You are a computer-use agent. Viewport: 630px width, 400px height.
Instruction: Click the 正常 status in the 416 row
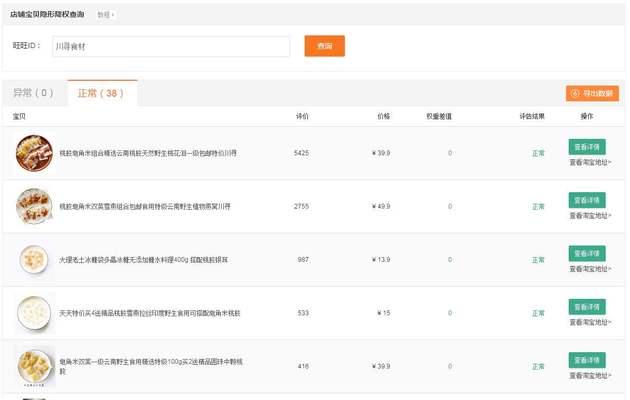click(538, 367)
